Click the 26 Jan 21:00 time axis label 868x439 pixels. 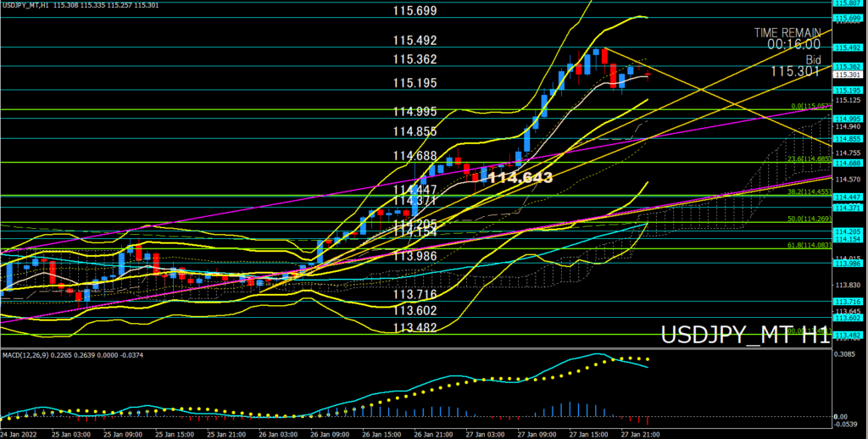coord(433,435)
